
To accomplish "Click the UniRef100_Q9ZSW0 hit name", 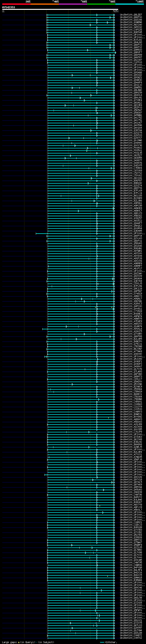I will pyautogui.click(x=131, y=273).
